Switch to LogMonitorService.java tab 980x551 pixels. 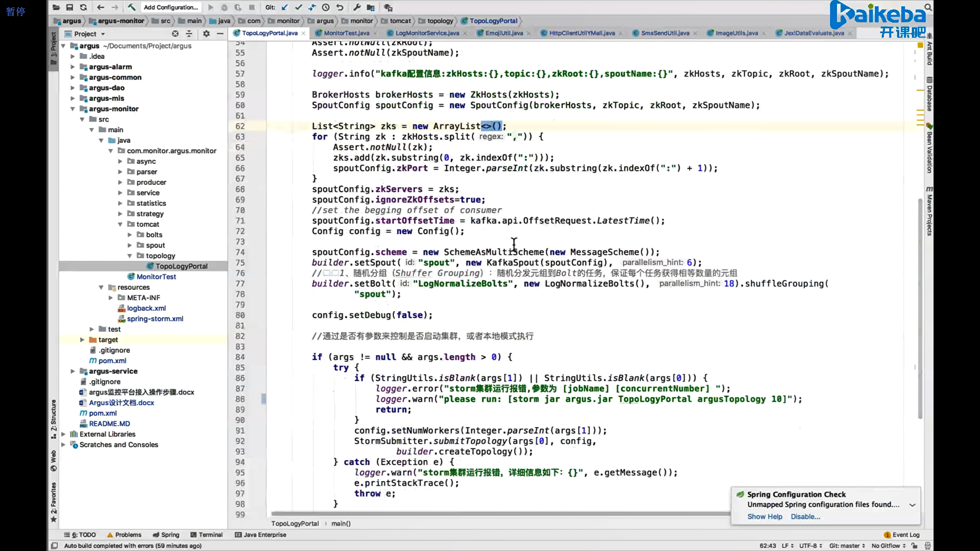(x=427, y=33)
